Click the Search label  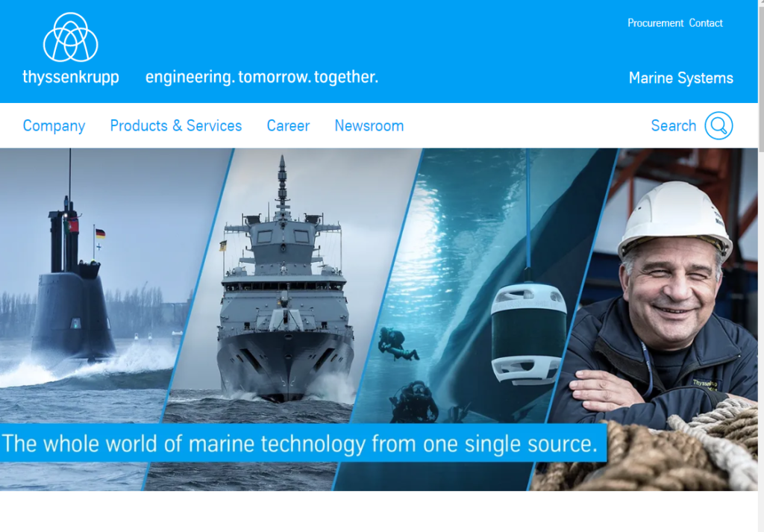[674, 125]
